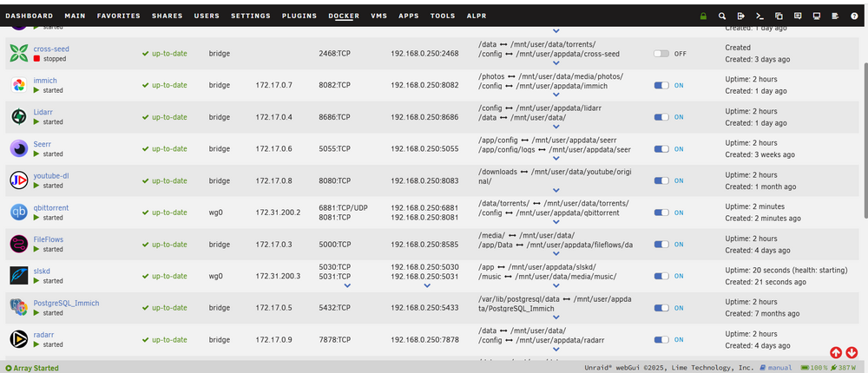Click the immich container icon
Image resolution: width=868 pixels, height=373 pixels.
19,85
